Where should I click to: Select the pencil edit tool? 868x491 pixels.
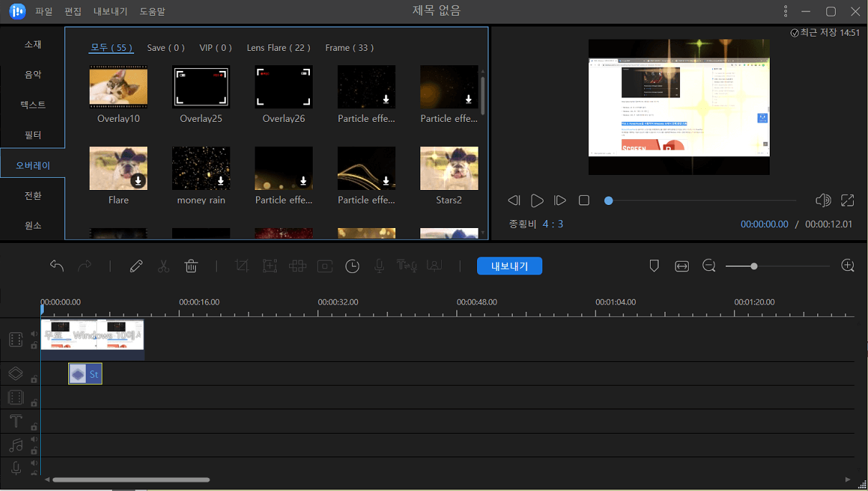pos(136,266)
